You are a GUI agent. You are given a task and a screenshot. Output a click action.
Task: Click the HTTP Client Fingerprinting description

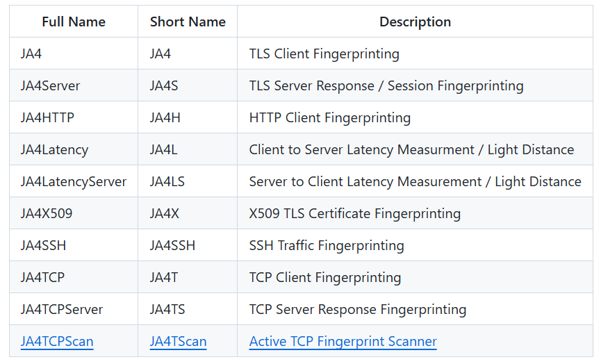(x=329, y=117)
